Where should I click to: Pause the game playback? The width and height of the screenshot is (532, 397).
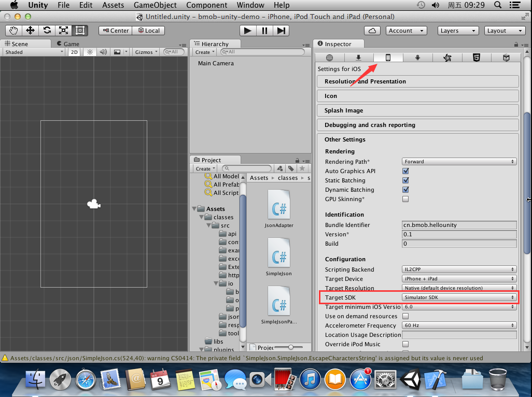pyautogui.click(x=264, y=31)
